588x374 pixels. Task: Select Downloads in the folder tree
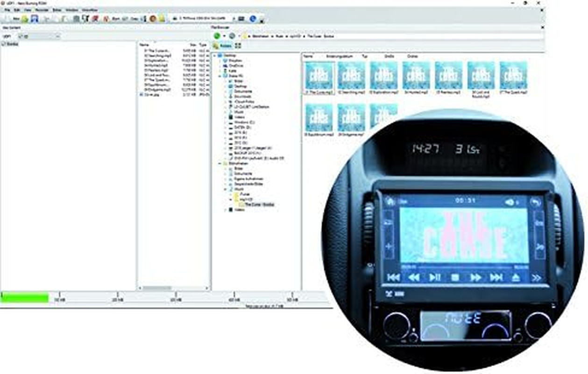click(242, 96)
